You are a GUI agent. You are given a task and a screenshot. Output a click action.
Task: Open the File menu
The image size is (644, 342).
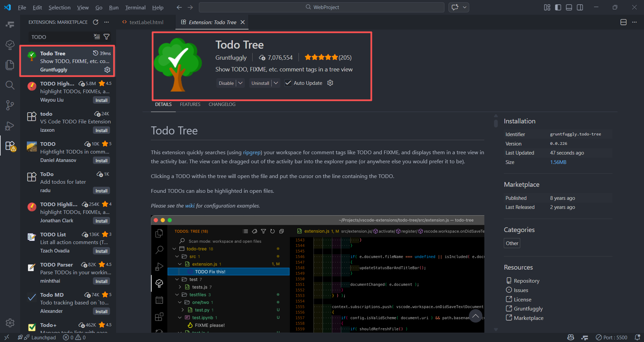point(22,7)
